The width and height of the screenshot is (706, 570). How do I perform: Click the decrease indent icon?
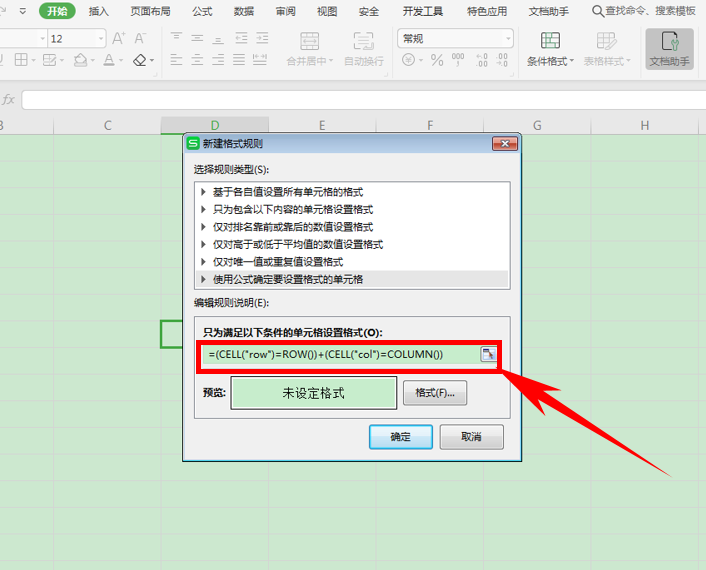241,38
